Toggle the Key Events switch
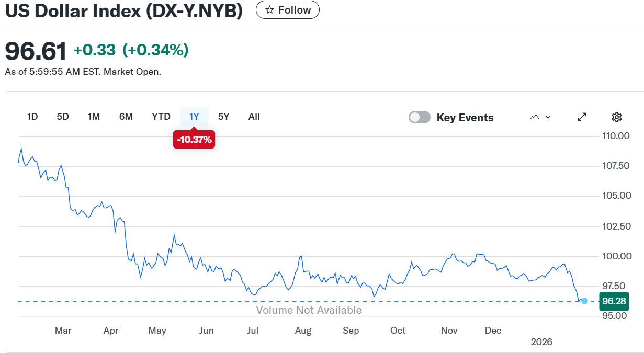The image size is (644, 353). click(420, 117)
